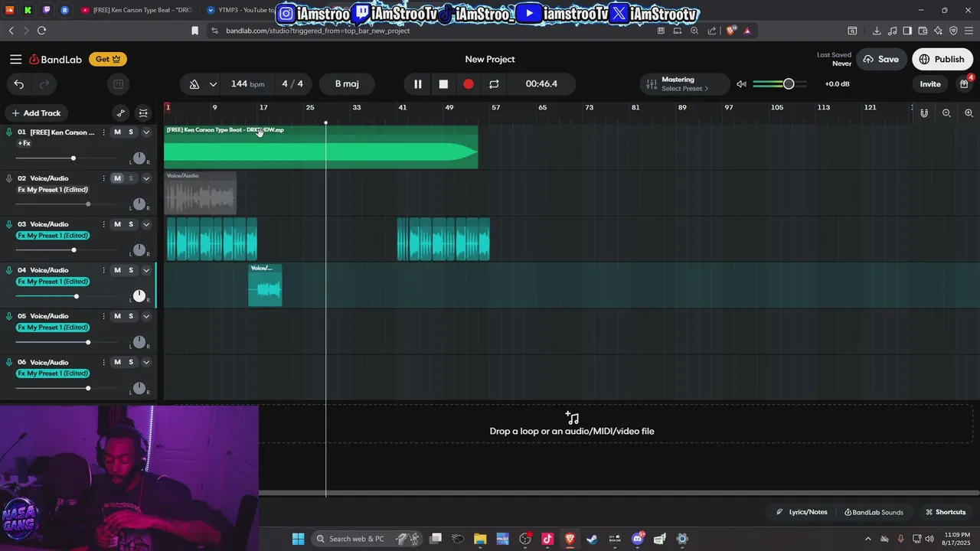This screenshot has width=980, height=551.
Task: Click the 144 bpm tempo field
Action: click(x=247, y=84)
